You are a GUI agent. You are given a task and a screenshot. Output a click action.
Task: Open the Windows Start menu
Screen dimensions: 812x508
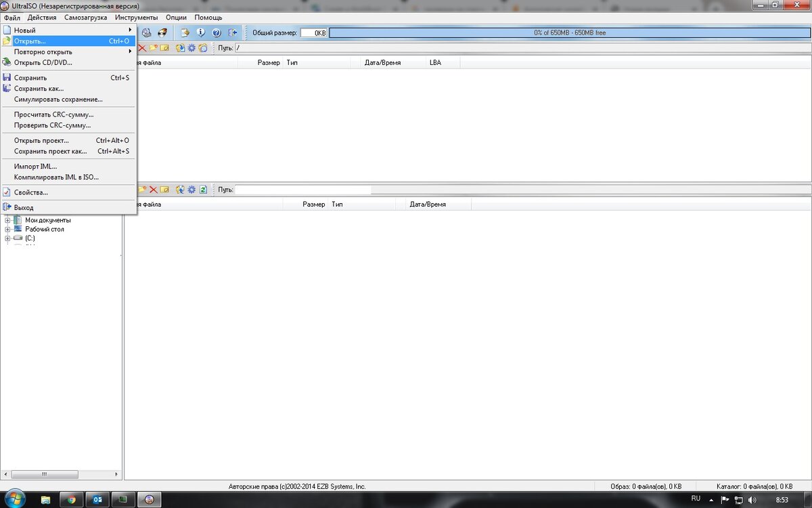(x=15, y=500)
